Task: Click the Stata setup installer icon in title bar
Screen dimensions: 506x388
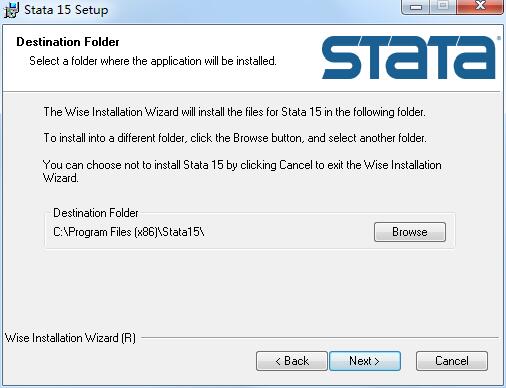Action: pyautogui.click(x=11, y=10)
